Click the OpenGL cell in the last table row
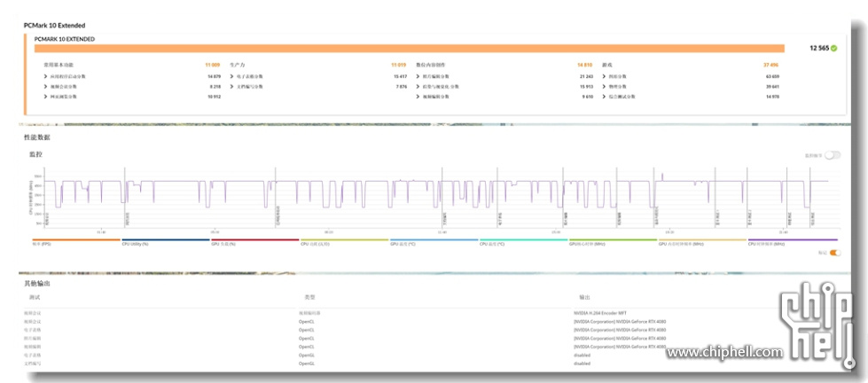Viewport: 868px width, 383px height. click(307, 363)
